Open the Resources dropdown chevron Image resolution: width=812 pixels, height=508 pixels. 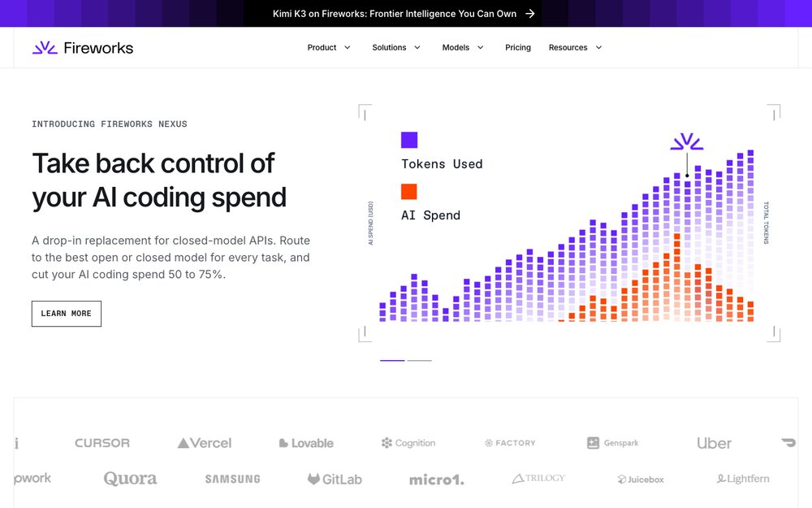point(598,48)
